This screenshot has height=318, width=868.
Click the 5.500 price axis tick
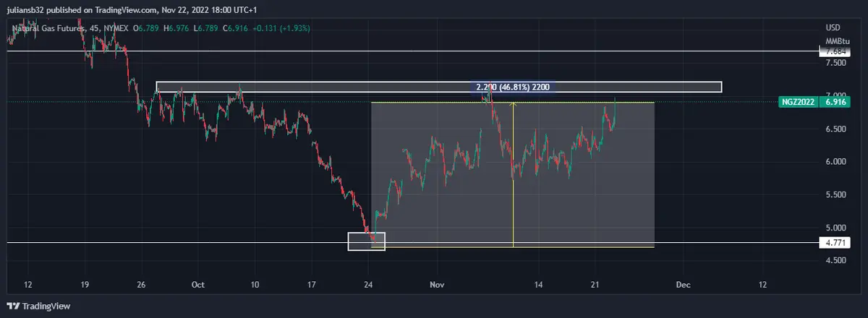(836, 195)
